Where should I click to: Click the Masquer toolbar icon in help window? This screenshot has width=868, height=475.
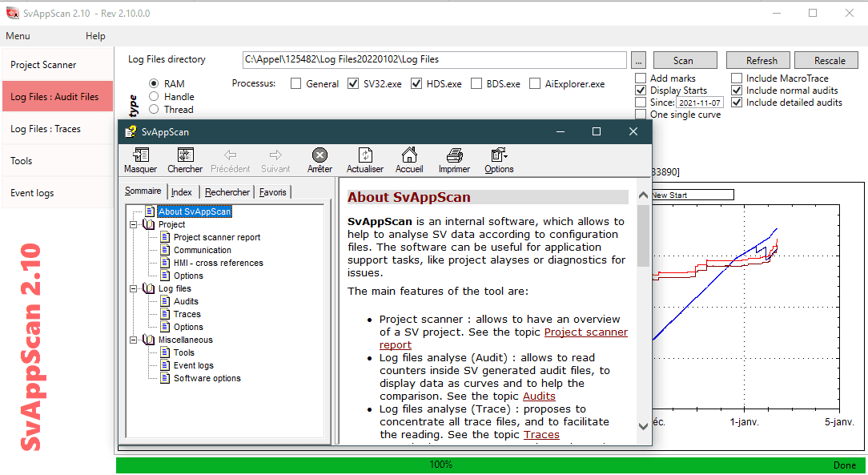(x=141, y=155)
